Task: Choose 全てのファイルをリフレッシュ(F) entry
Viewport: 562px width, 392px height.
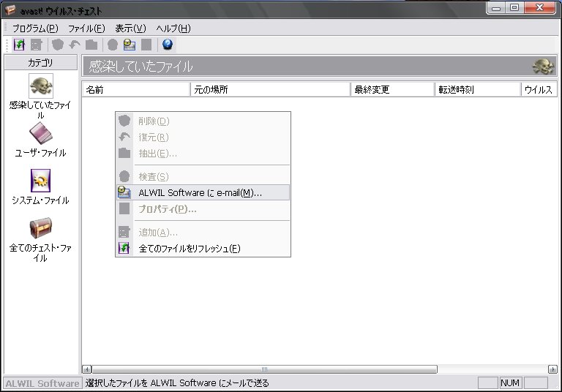Action: (203, 248)
